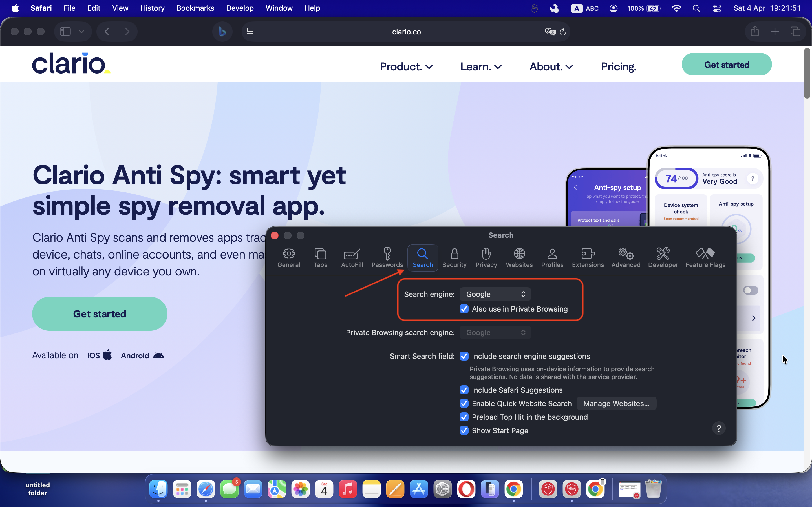
Task: Click the clario.co address field
Action: pyautogui.click(x=406, y=32)
